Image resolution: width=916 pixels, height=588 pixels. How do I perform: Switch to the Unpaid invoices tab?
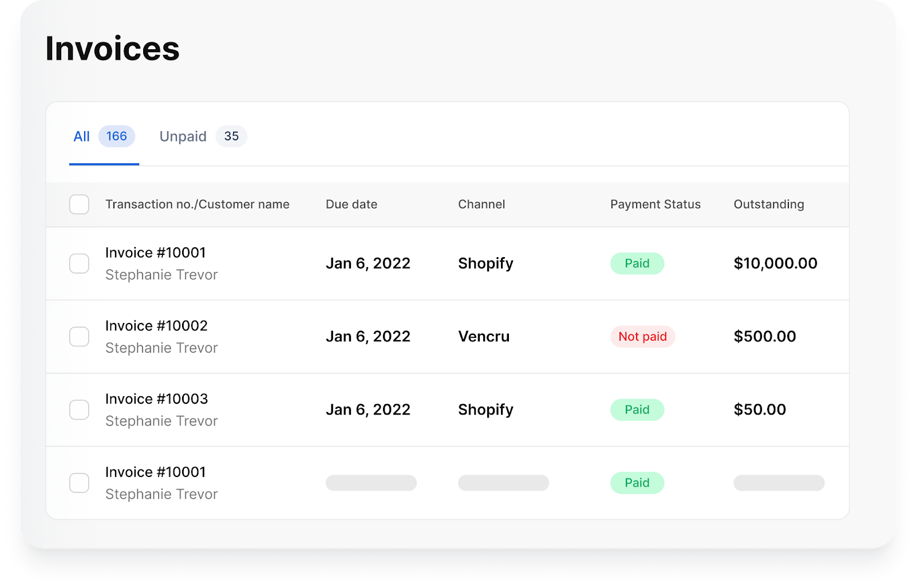coord(203,137)
